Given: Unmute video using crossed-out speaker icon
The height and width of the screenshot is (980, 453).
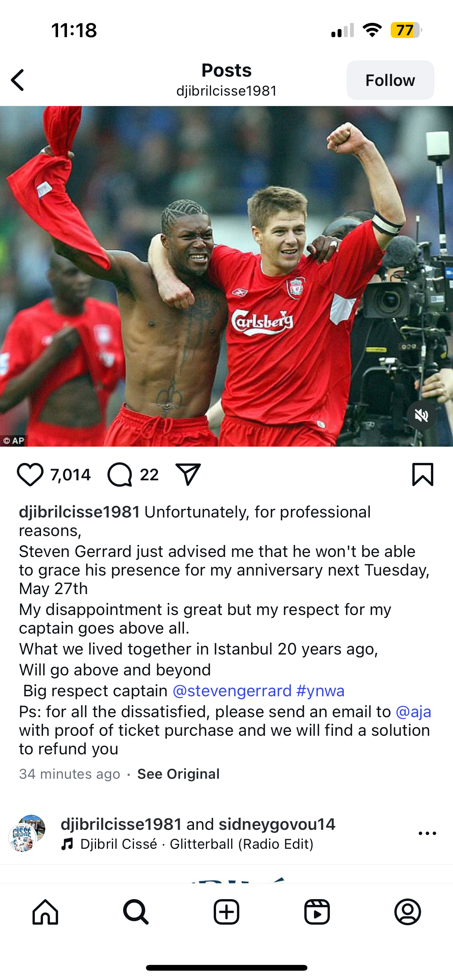Looking at the screenshot, I should click(x=422, y=416).
